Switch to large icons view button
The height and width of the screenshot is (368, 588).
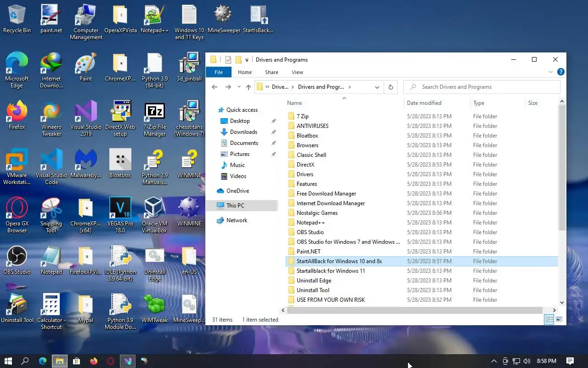coord(559,319)
